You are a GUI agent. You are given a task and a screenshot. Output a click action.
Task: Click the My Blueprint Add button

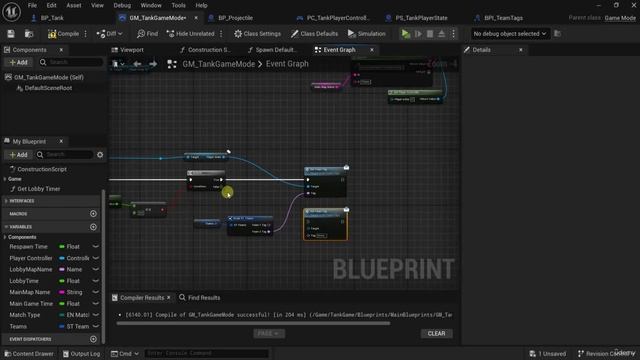point(18,155)
